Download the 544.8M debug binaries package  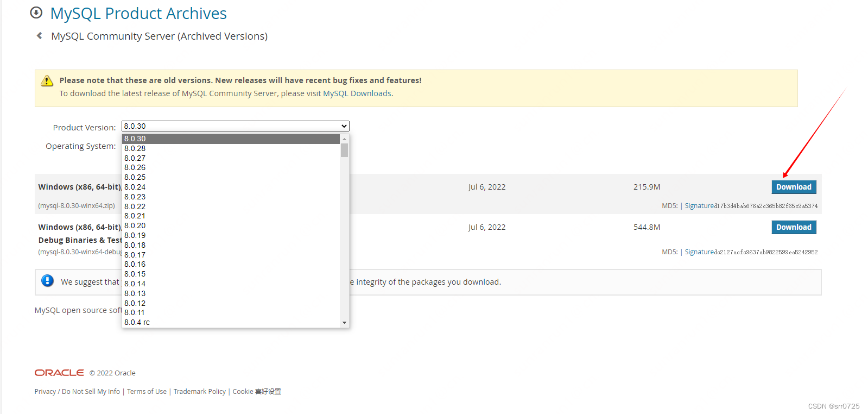click(x=794, y=227)
